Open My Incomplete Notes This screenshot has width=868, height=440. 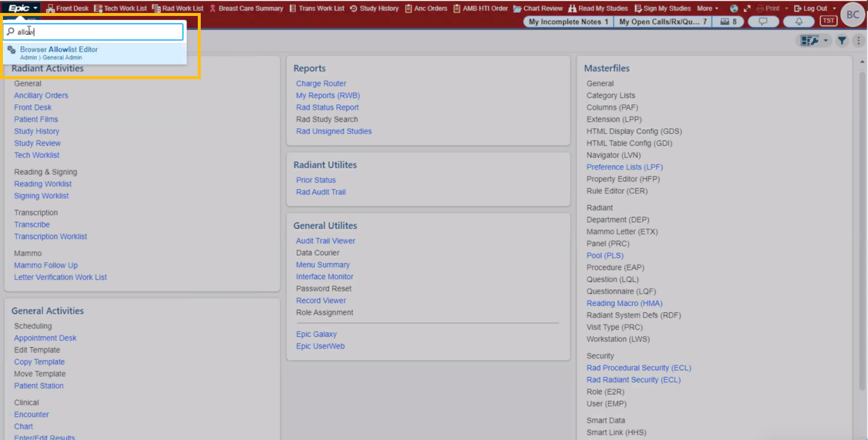pos(567,21)
